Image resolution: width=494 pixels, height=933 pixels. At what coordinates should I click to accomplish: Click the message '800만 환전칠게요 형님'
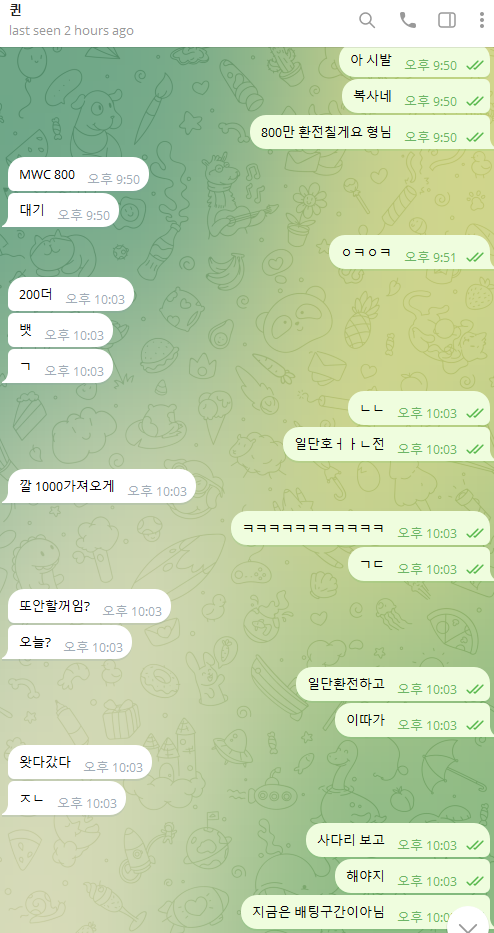tap(371, 133)
